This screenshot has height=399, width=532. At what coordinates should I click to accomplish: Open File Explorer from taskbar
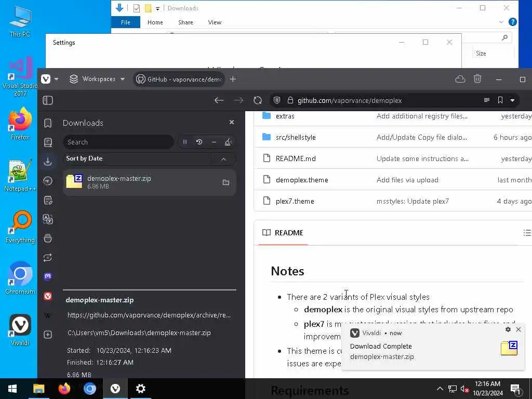(x=38, y=389)
